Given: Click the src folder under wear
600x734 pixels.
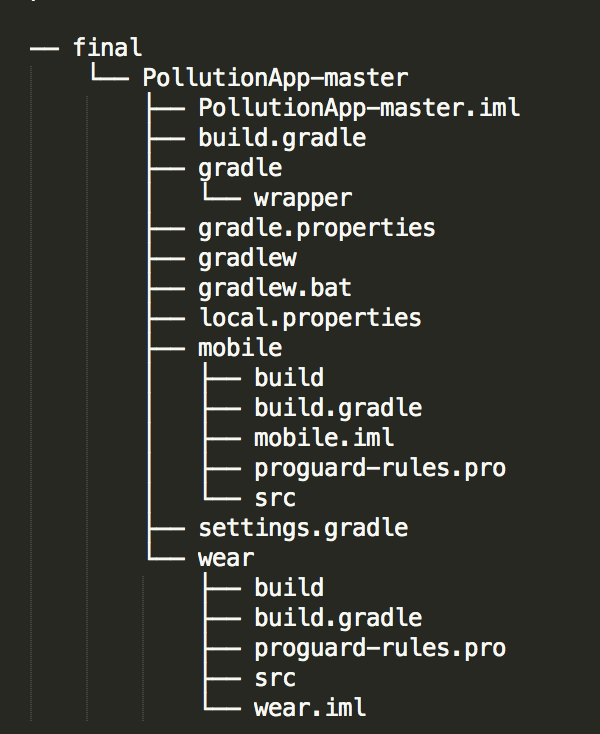Looking at the screenshot, I should (275, 678).
